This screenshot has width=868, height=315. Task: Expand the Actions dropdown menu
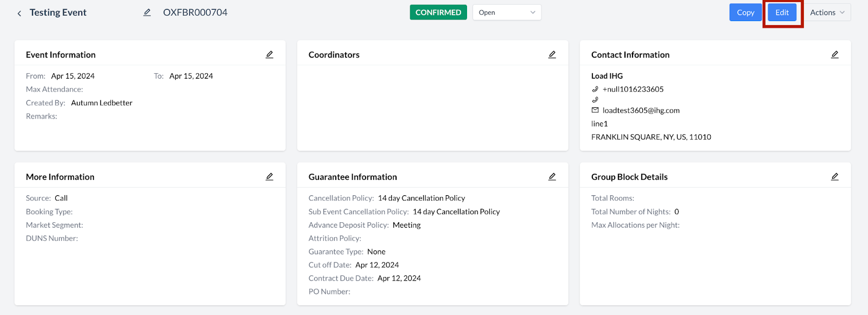[x=827, y=12]
